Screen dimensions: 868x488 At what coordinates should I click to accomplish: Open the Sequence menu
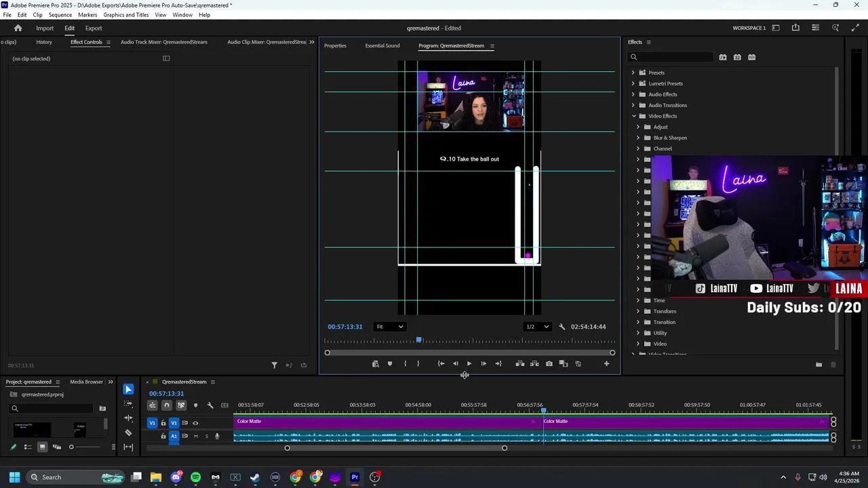60,15
